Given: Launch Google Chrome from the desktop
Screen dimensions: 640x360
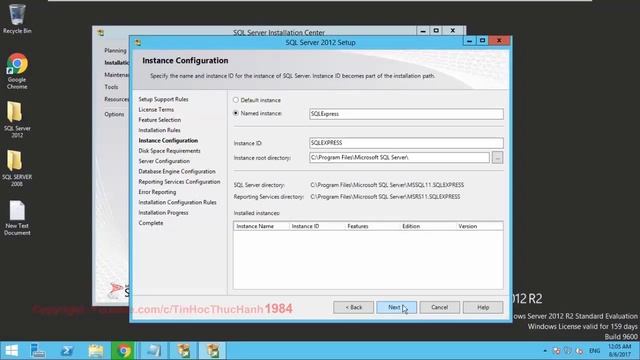Looking at the screenshot, I should pos(17,71).
